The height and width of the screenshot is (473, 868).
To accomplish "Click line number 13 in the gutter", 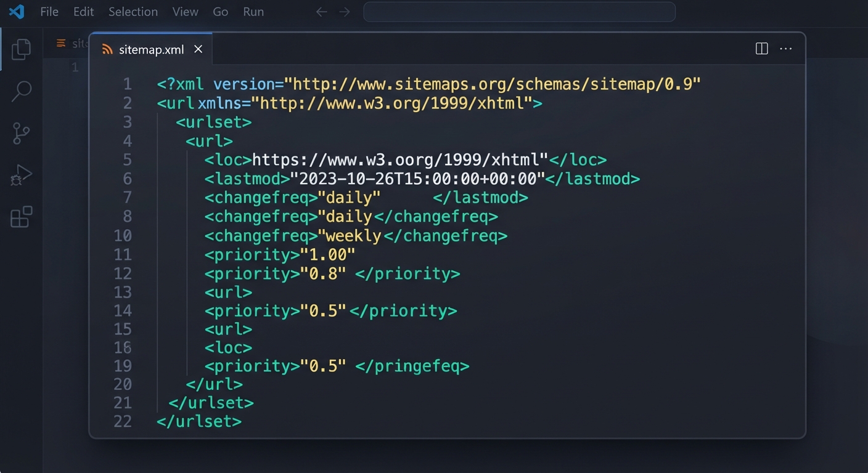I will pos(123,292).
